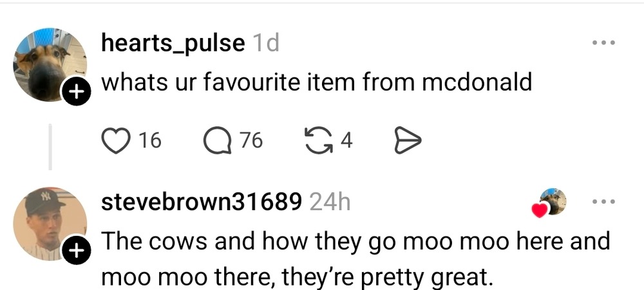The width and height of the screenshot is (644, 290).
Task: Click the liked-by-author heart avatar badge
Action: coord(549,203)
